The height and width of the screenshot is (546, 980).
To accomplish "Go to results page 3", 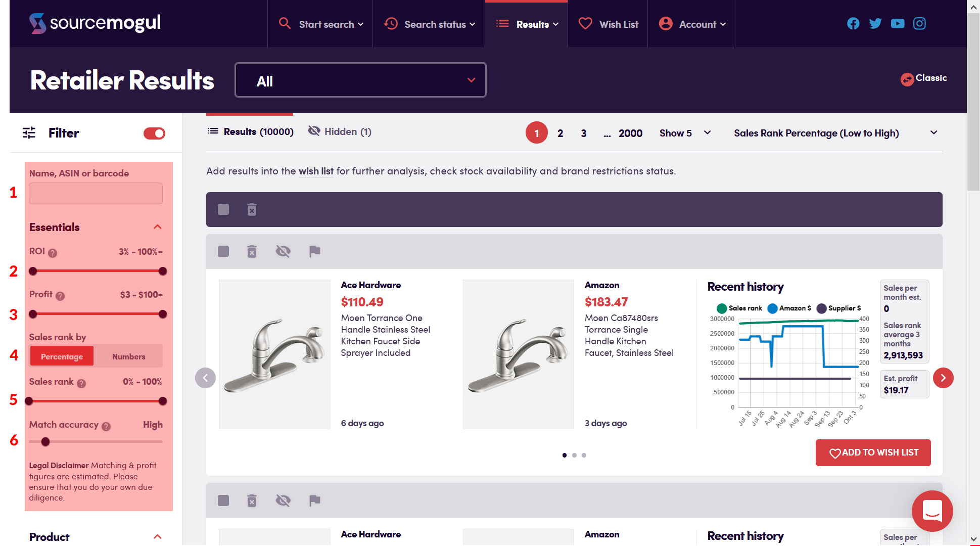I will (x=584, y=133).
